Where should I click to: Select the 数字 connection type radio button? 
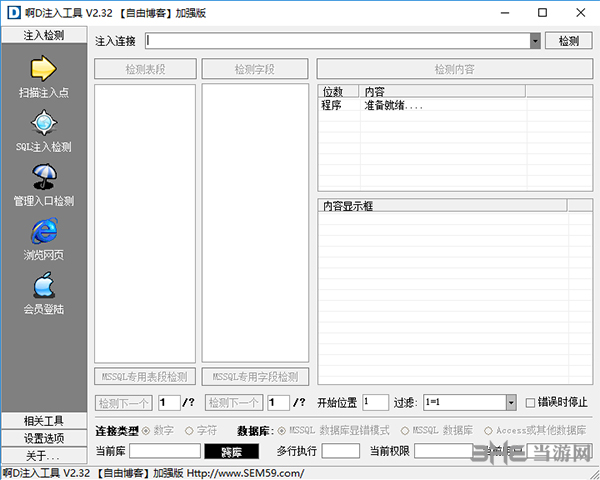coord(146,431)
